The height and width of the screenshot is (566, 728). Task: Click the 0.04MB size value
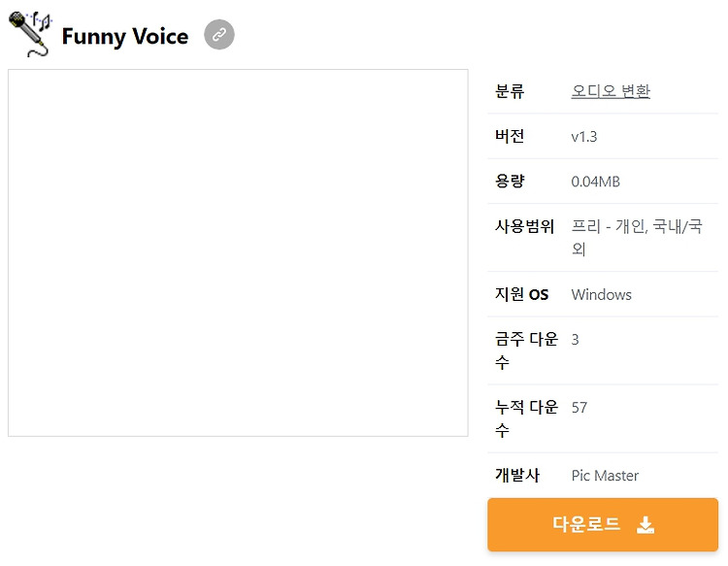point(596,182)
